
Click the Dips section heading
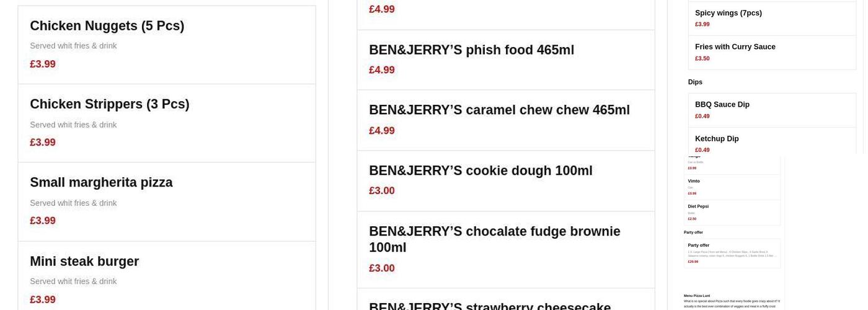(695, 82)
